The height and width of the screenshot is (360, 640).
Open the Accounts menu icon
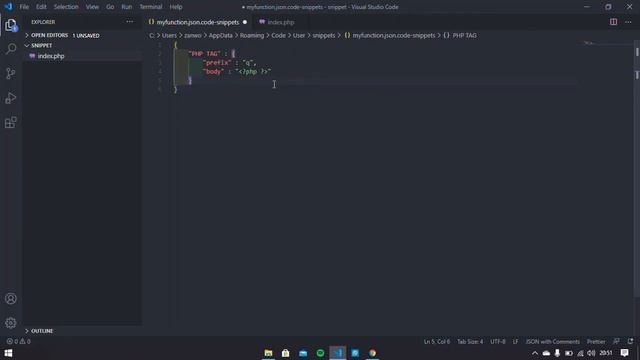click(11, 299)
